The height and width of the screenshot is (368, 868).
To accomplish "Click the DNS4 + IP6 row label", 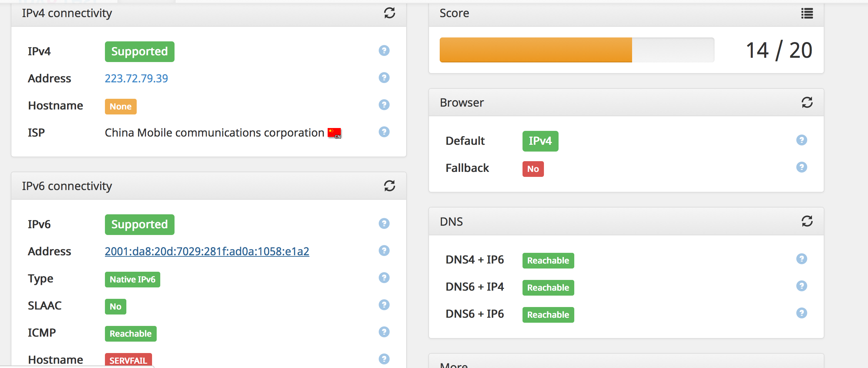I will point(475,260).
